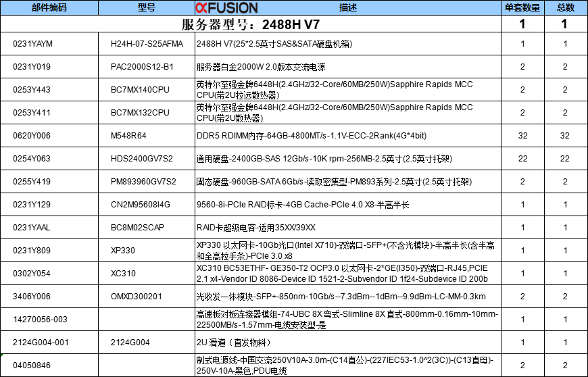Select model HDS2400GV7S2

click(x=142, y=159)
